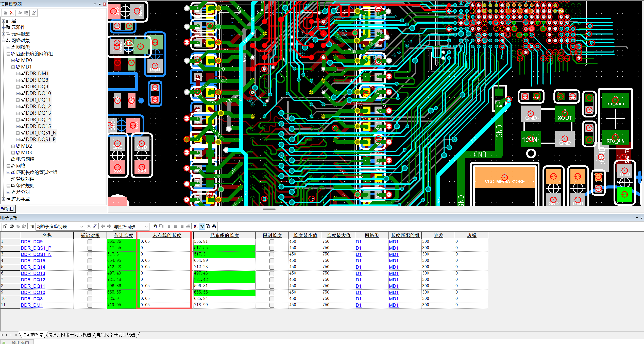Check 标记对象 box for DDR_DQ9
This screenshot has width=644, height=344.
coord(90,242)
